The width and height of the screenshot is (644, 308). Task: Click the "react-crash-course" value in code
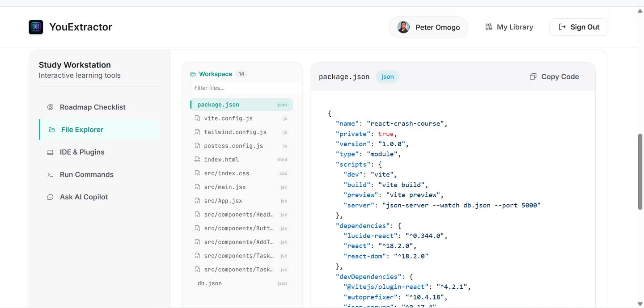coord(406,123)
